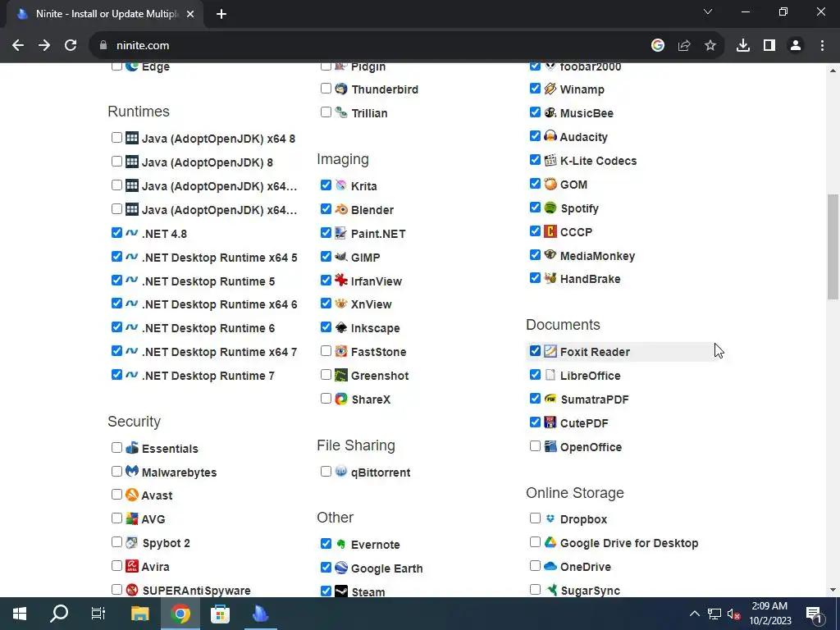This screenshot has width=840, height=630.
Task: Open the Chrome profile avatar
Action: pos(796,46)
